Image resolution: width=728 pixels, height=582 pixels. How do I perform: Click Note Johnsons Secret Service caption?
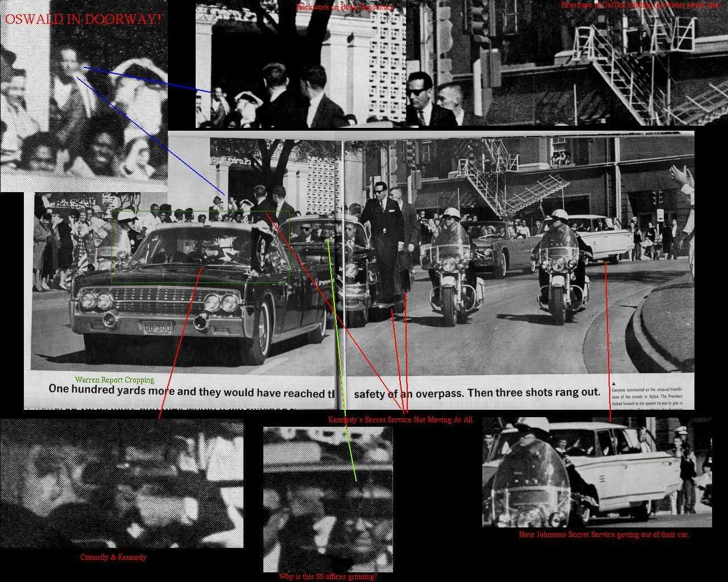[x=605, y=534]
